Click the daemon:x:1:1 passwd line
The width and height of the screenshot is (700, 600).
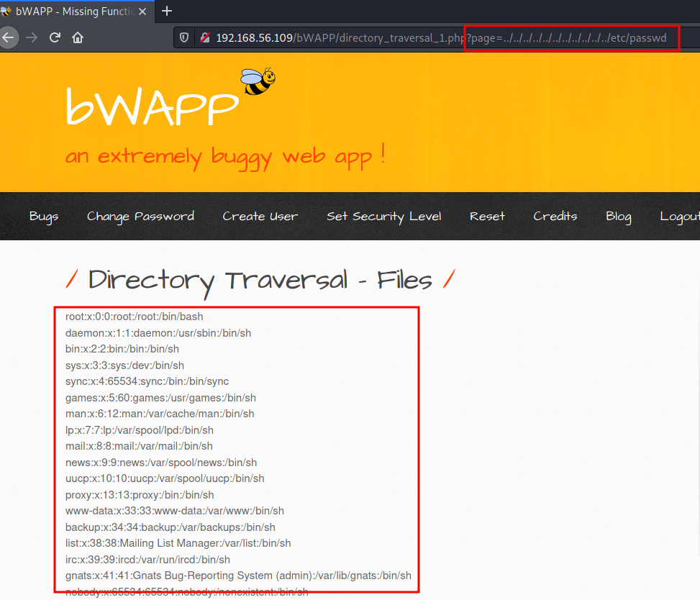point(158,333)
